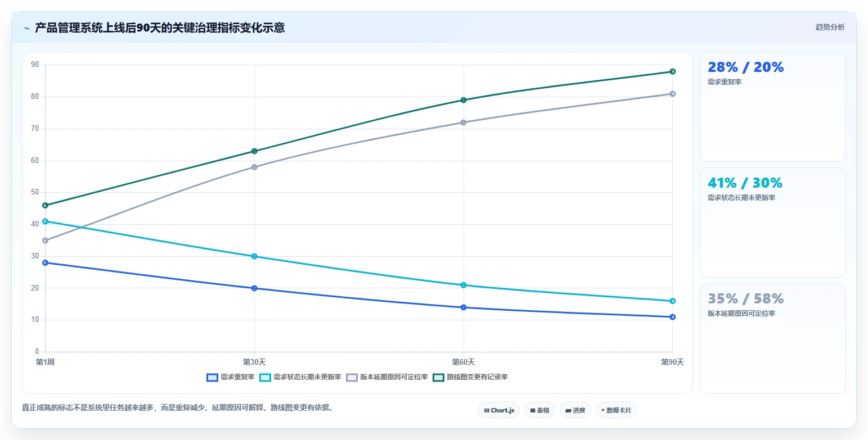Click the 50 y-axis tick label
The image size is (868, 440).
pyautogui.click(x=35, y=192)
